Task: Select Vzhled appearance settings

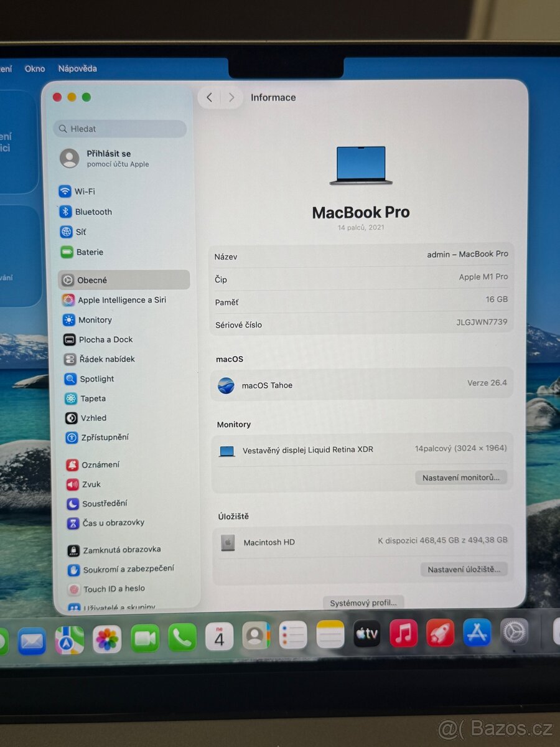Action: coord(86,418)
